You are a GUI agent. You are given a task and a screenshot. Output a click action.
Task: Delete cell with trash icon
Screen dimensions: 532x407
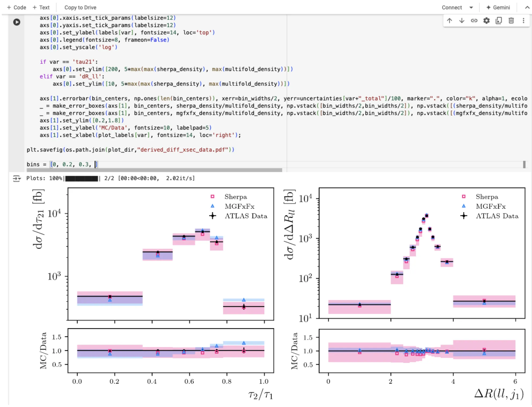point(511,21)
